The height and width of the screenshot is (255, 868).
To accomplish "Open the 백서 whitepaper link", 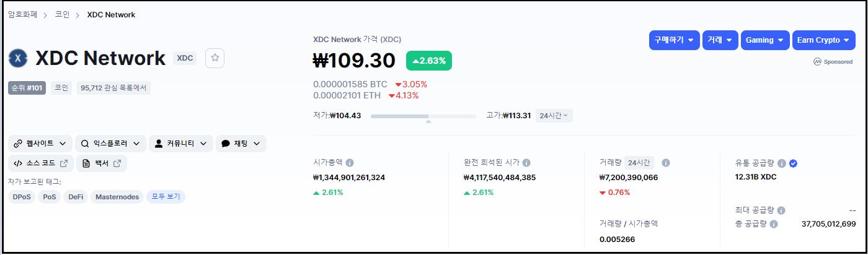I will click(102, 163).
